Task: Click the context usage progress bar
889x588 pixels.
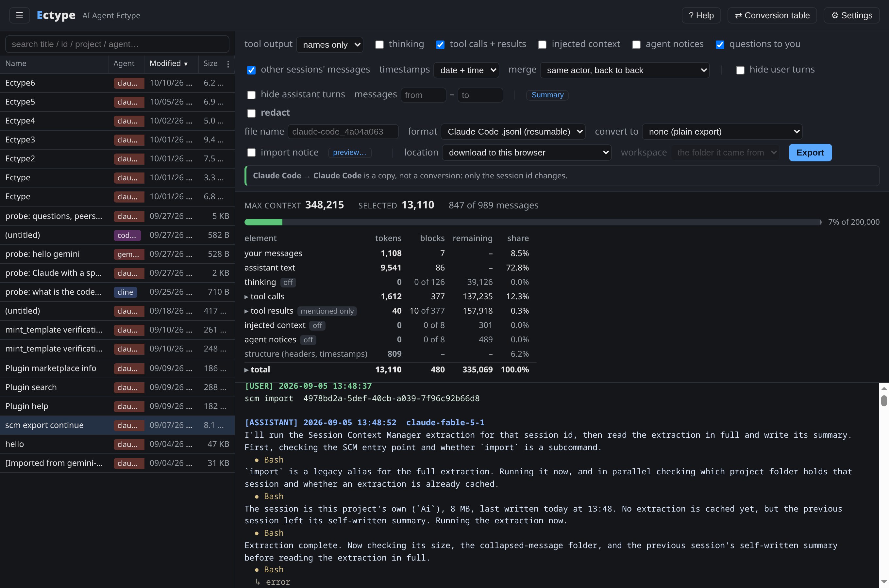Action: pyautogui.click(x=533, y=222)
